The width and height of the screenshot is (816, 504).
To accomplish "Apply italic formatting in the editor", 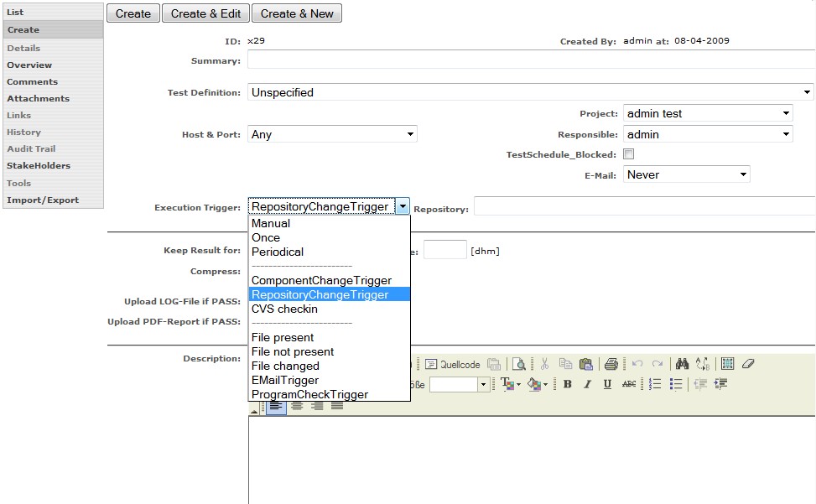I will (587, 384).
